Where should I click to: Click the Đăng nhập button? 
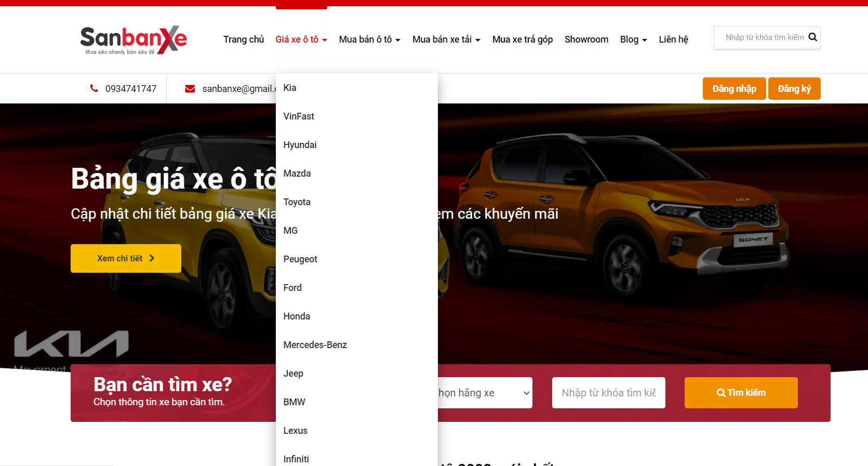coord(733,89)
